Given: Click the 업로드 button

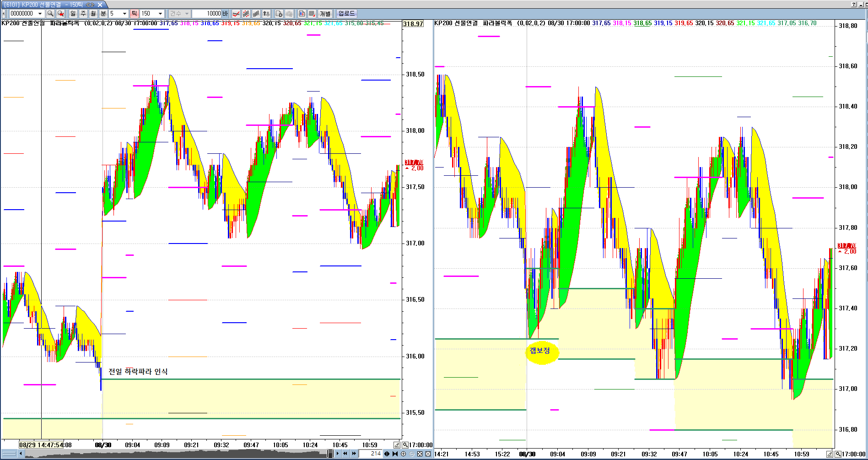Looking at the screenshot, I should tap(346, 14).
